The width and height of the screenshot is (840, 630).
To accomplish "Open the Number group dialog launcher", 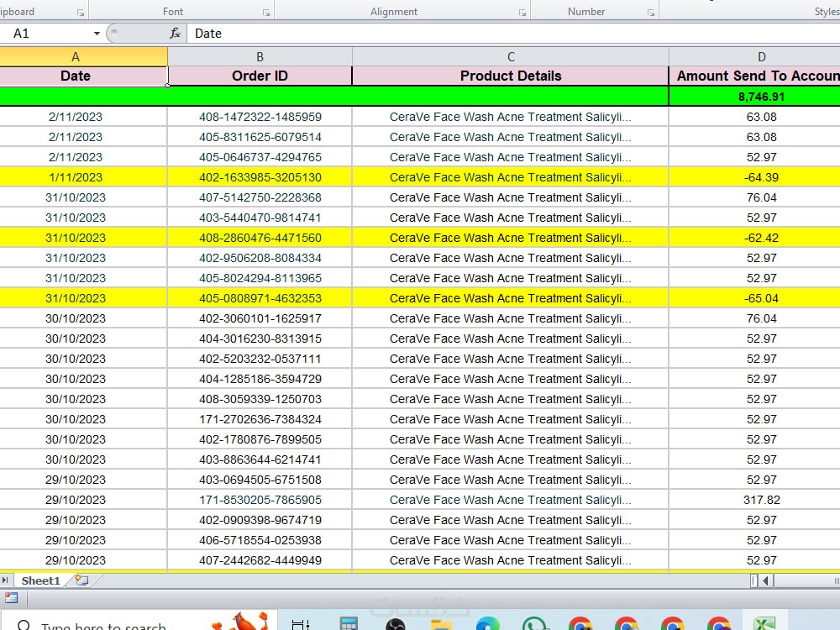I will pyautogui.click(x=650, y=13).
